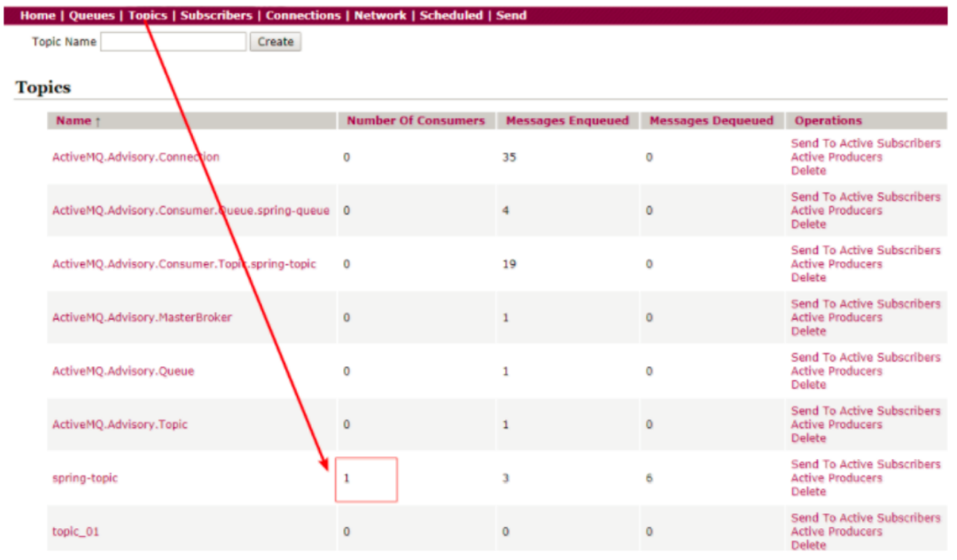The height and width of the screenshot is (560, 957).
Task: Click the consumer count 1 for spring-topic
Action: (x=346, y=478)
